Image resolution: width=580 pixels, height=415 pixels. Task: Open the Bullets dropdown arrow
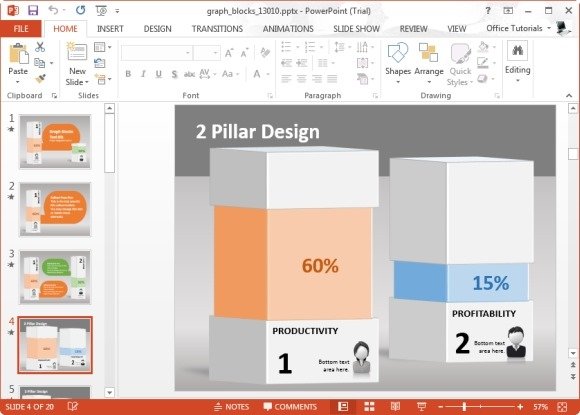pyautogui.click(x=297, y=47)
